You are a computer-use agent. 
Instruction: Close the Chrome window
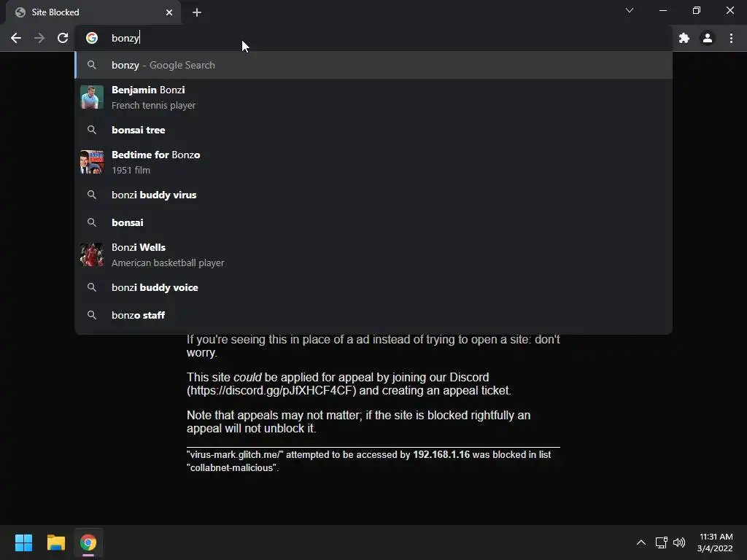pos(729,10)
